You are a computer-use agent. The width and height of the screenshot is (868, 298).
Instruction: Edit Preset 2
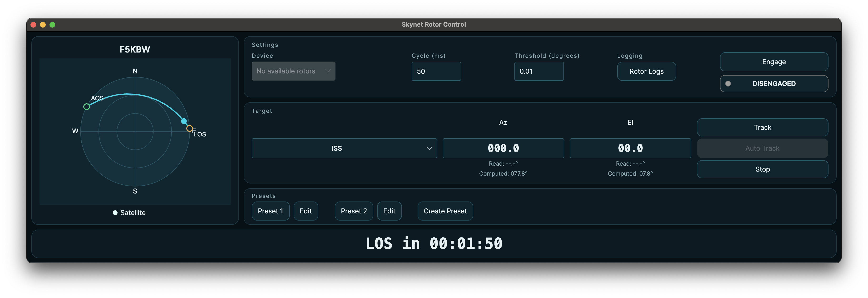pyautogui.click(x=389, y=211)
